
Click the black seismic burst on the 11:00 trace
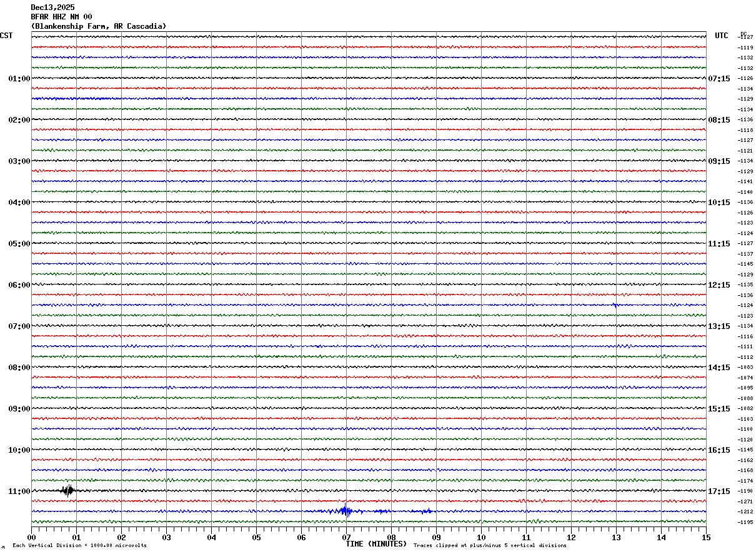(x=67, y=490)
